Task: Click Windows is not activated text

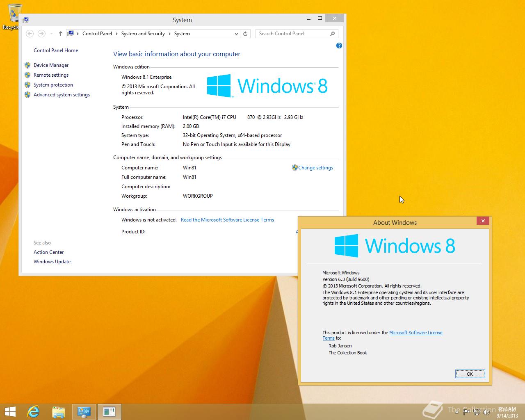Action: [149, 220]
